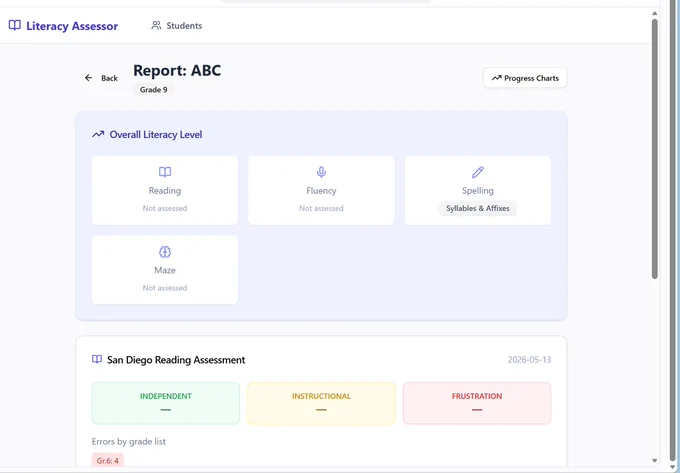Open the Students navigation item
This screenshot has width=680, height=473.
tap(177, 26)
